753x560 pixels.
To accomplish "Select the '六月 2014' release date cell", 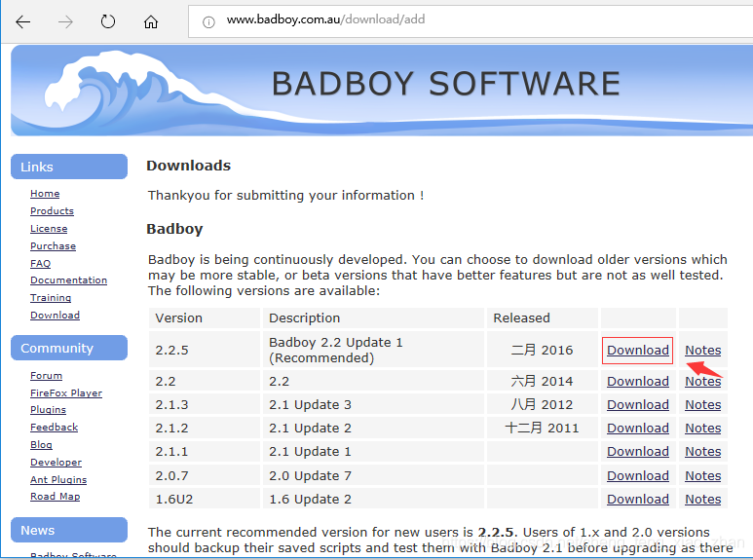I will point(543,381).
